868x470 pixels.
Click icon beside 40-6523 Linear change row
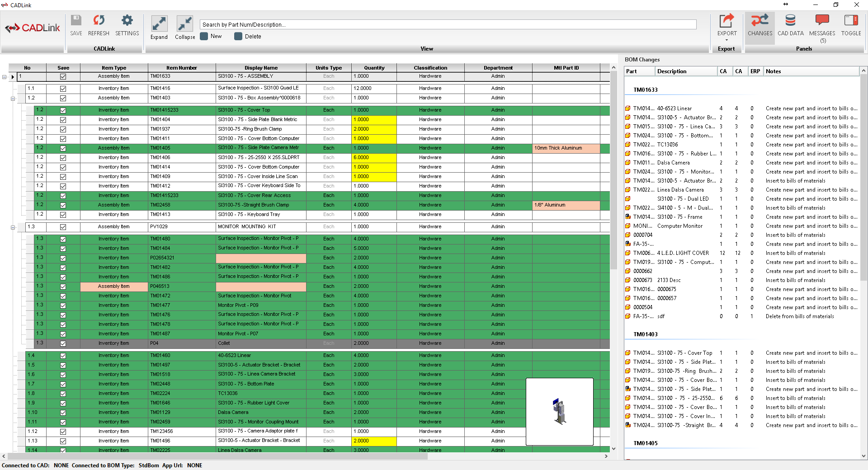click(x=628, y=108)
